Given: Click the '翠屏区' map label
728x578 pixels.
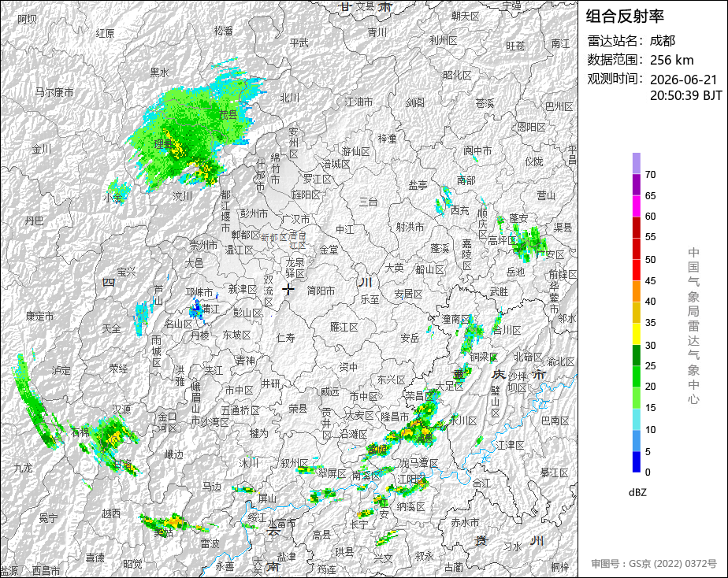Looking at the screenshot, I should (332, 472).
